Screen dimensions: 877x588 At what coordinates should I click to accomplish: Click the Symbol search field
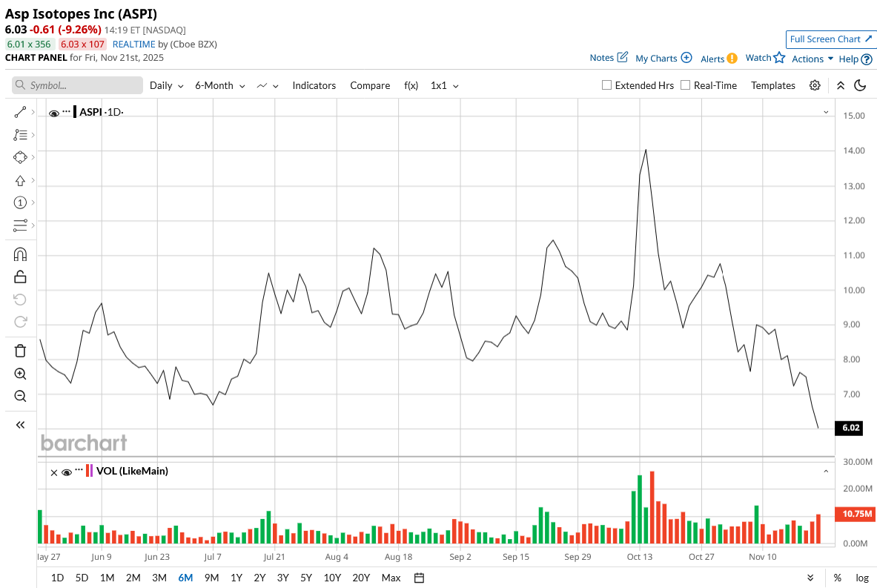tap(77, 85)
